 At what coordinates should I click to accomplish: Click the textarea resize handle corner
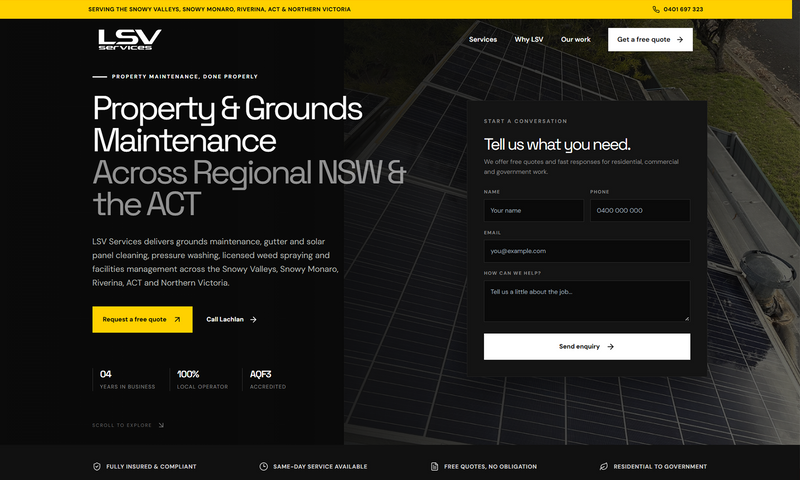pos(687,318)
